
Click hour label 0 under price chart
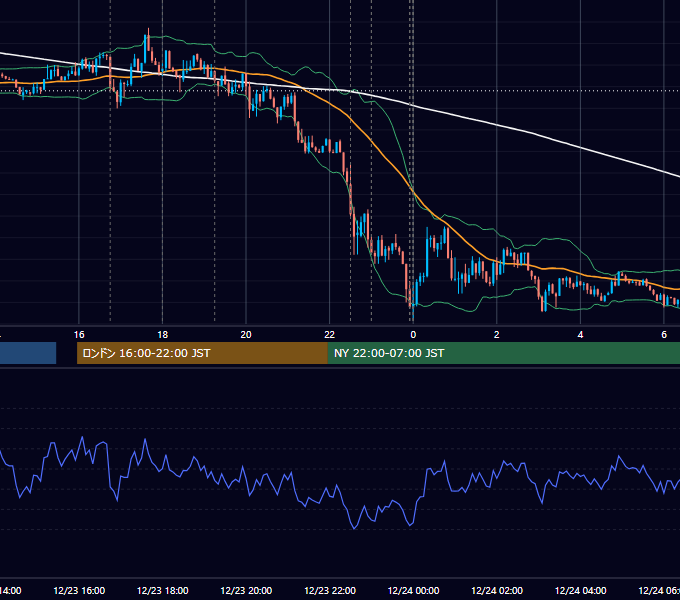pyautogui.click(x=413, y=335)
